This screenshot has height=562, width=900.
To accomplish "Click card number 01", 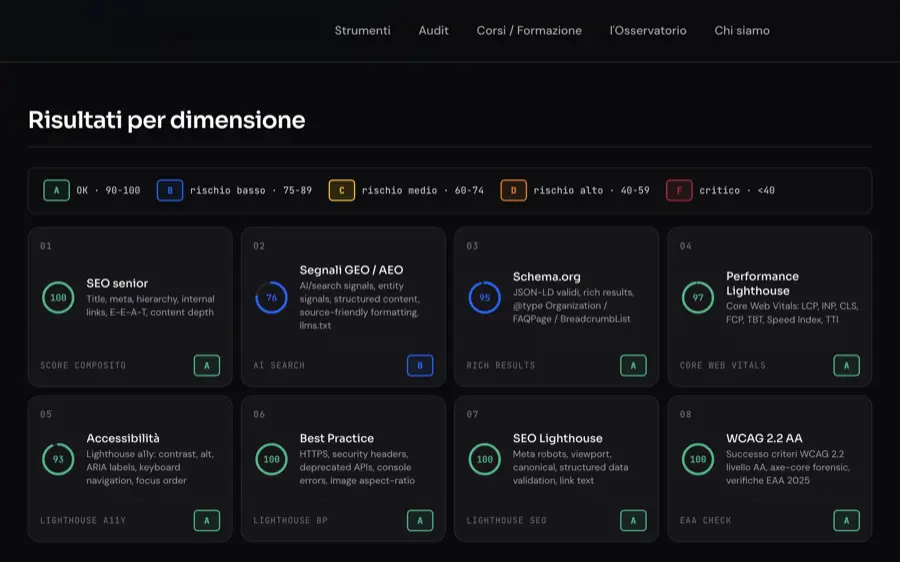I will [46, 246].
